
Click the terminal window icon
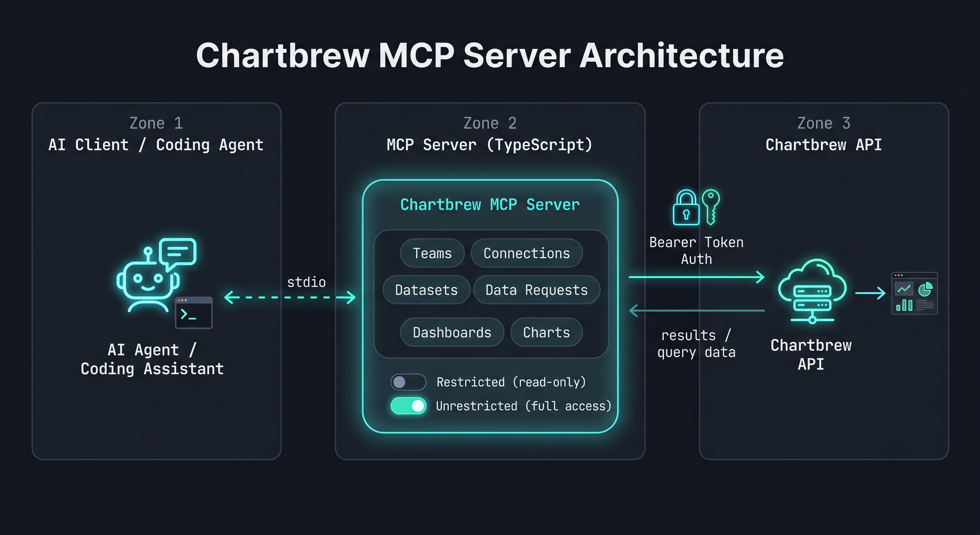(x=193, y=313)
